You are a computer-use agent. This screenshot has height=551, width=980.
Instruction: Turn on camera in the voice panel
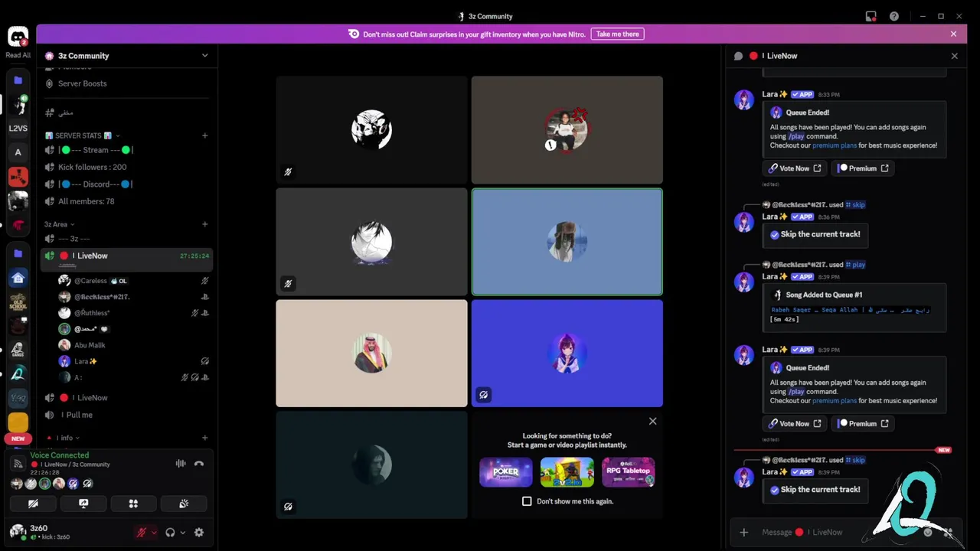coord(33,504)
